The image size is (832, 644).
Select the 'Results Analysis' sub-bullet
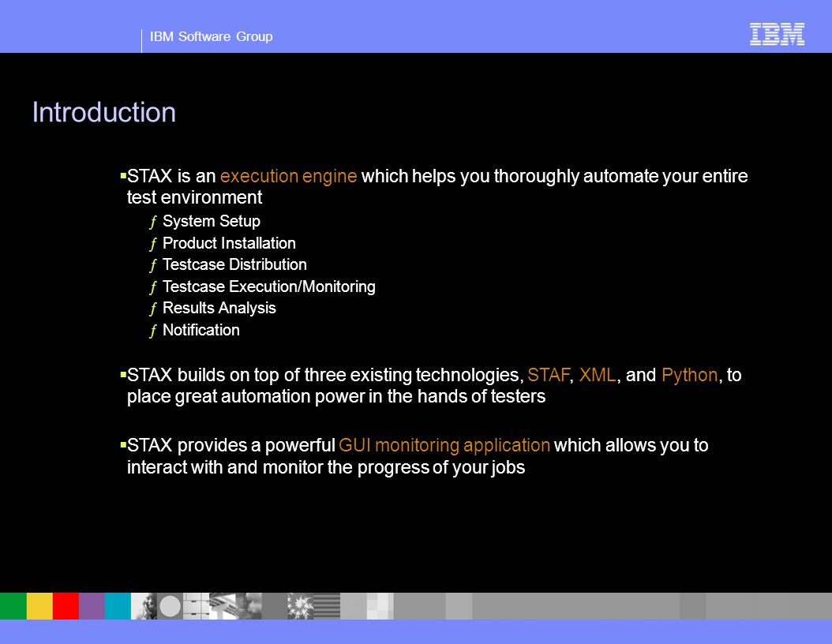tap(219, 308)
